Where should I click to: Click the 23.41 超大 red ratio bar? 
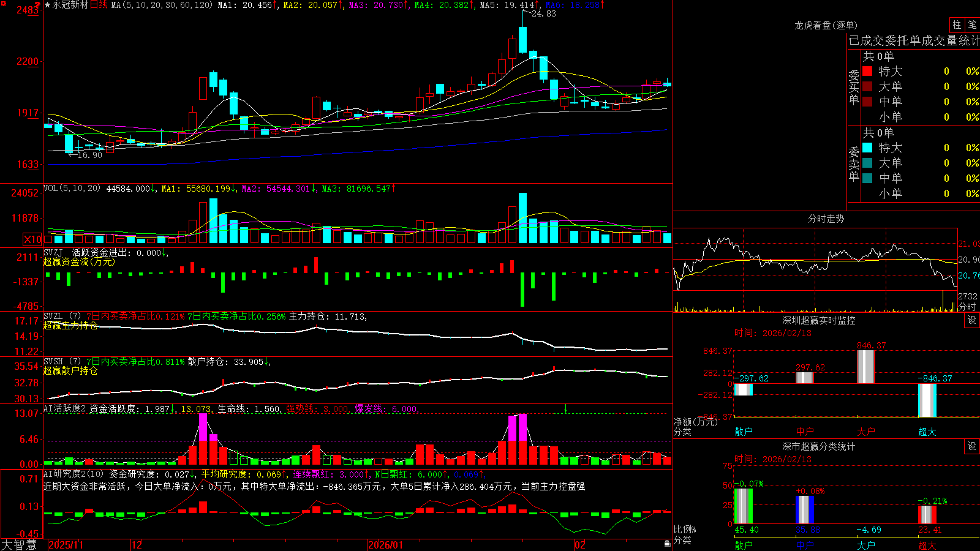(x=927, y=515)
